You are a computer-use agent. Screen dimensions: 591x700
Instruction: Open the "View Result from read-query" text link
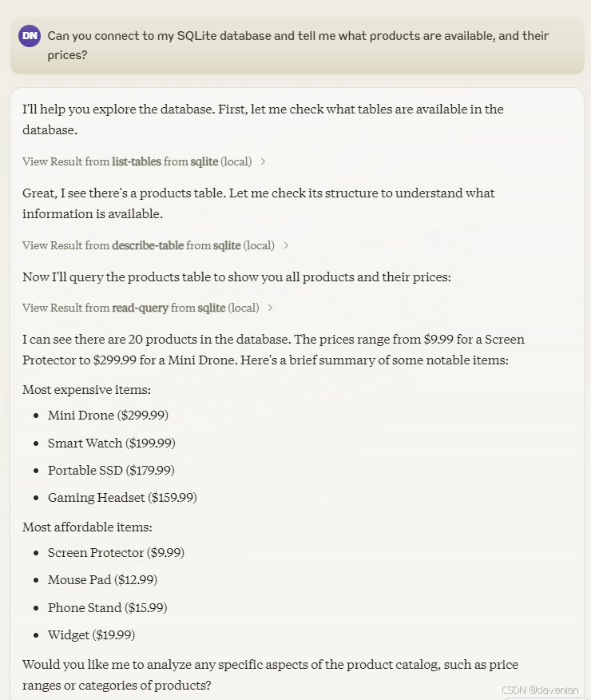click(x=141, y=308)
